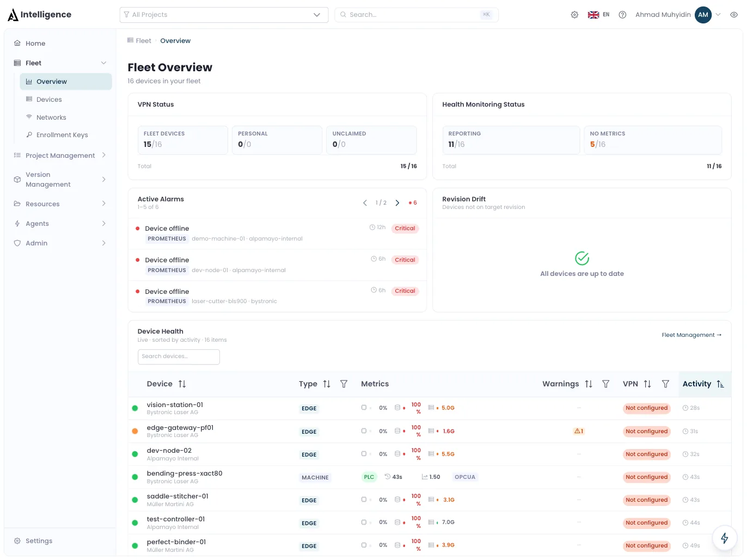Sort by Type column
This screenshot has height=560, width=747.
[327, 384]
